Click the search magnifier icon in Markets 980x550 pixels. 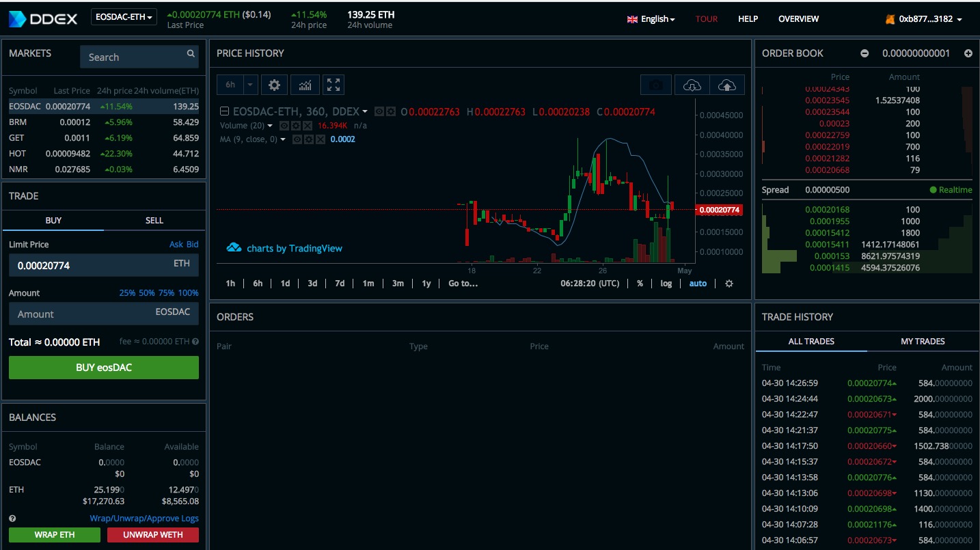191,54
